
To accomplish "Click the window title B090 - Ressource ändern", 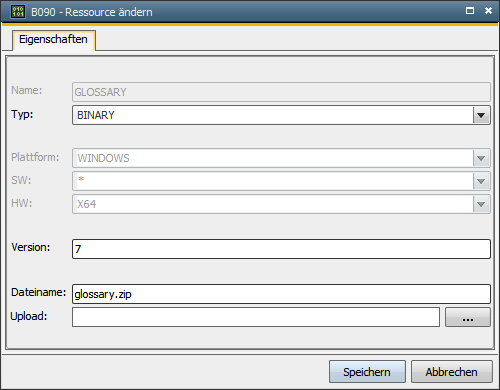I will click(x=92, y=12).
